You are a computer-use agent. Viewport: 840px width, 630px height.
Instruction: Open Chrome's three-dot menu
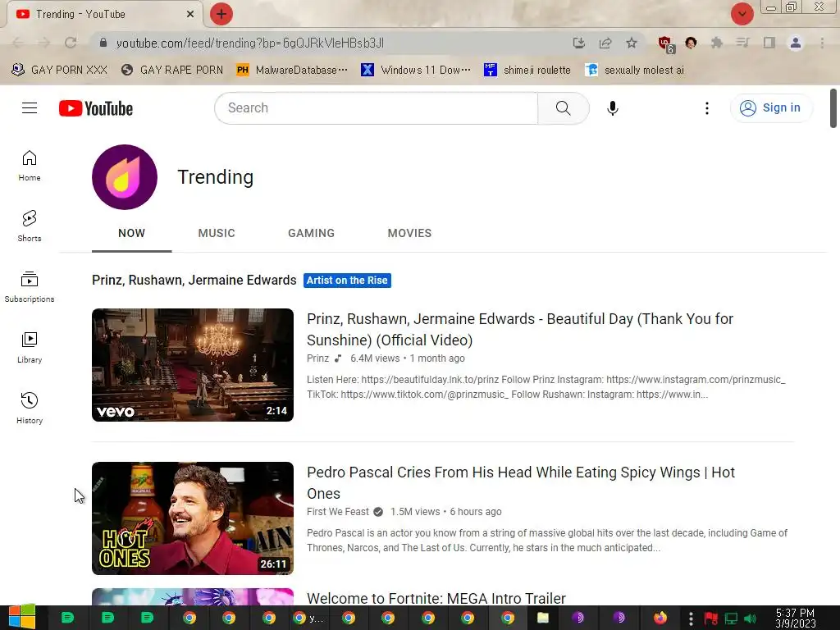822,43
